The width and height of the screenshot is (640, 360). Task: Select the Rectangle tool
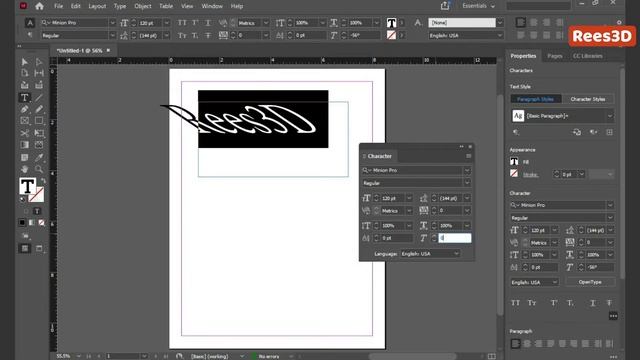point(39,121)
